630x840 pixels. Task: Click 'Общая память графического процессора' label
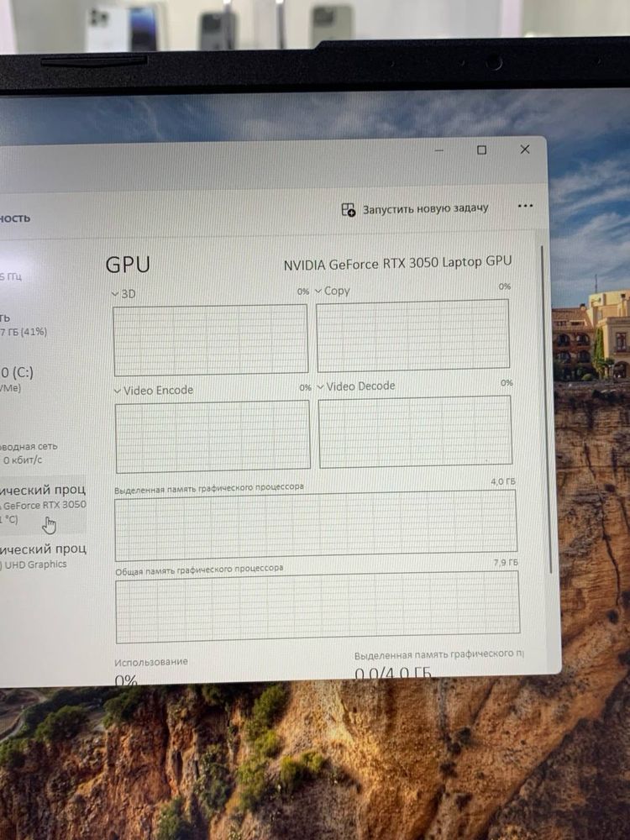[x=199, y=569]
